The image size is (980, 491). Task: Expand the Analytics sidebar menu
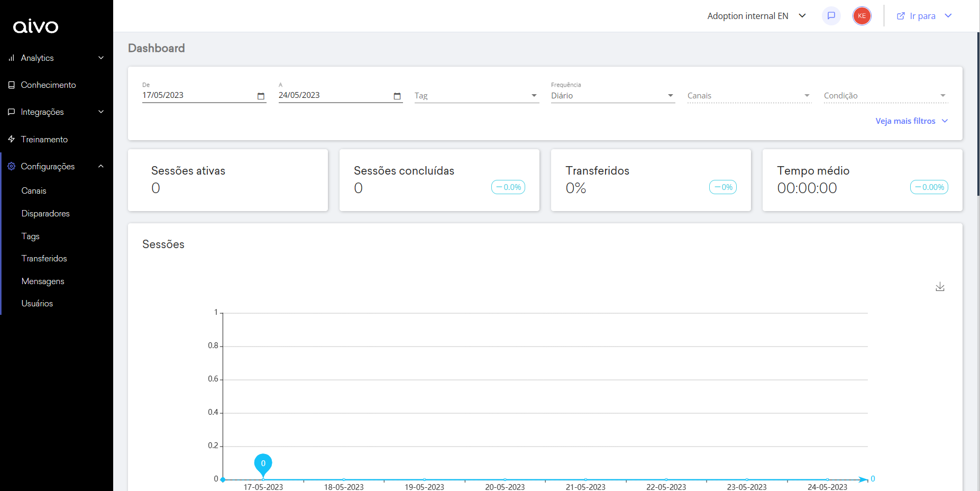[x=56, y=58]
